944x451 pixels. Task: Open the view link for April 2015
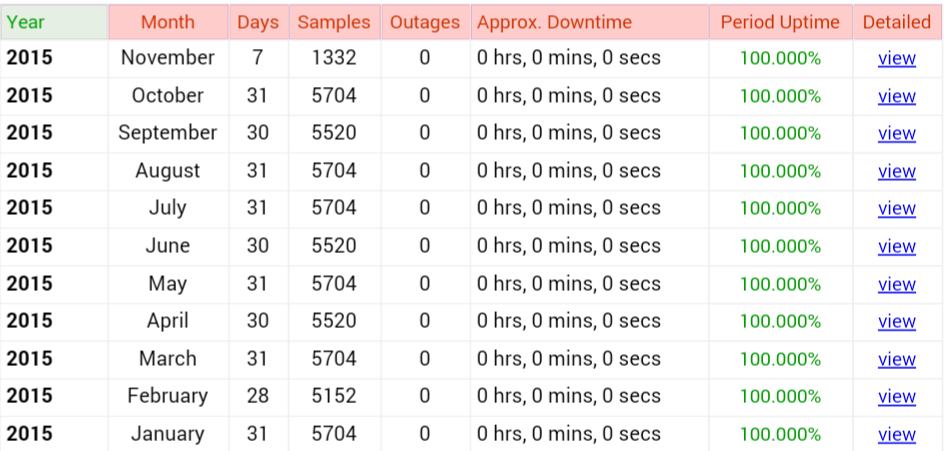coord(896,322)
